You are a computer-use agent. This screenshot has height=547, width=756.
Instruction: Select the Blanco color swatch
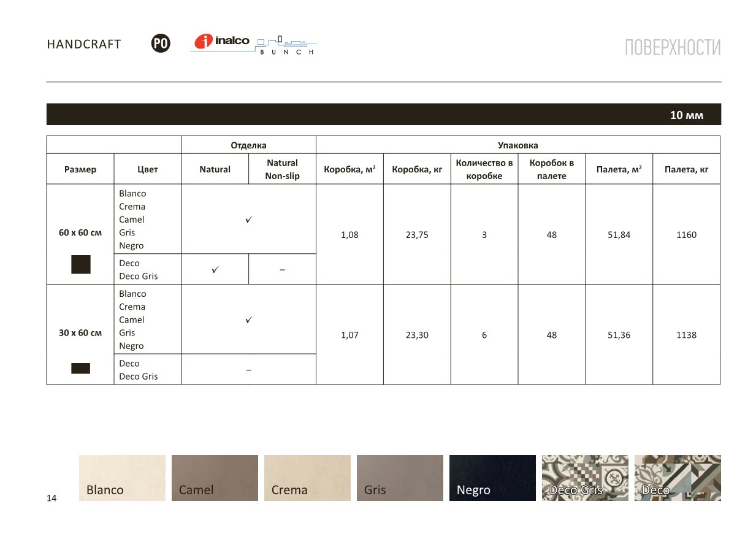tap(122, 478)
